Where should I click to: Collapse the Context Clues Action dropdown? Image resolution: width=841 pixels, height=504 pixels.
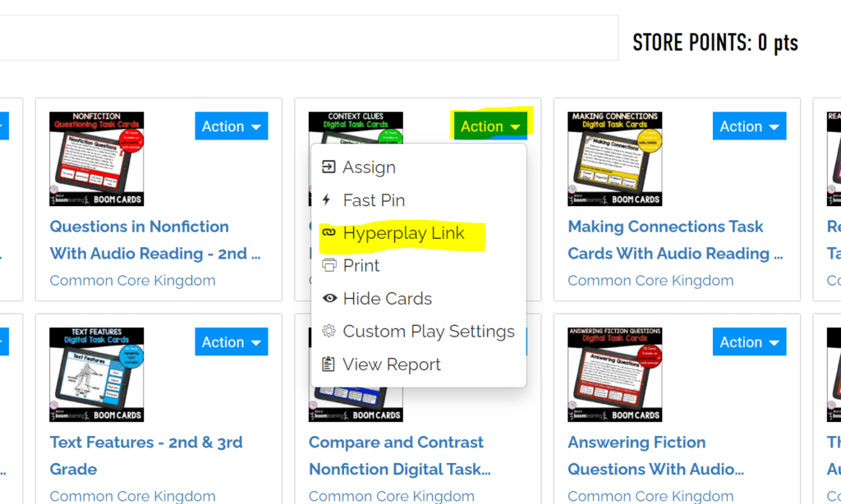(490, 126)
